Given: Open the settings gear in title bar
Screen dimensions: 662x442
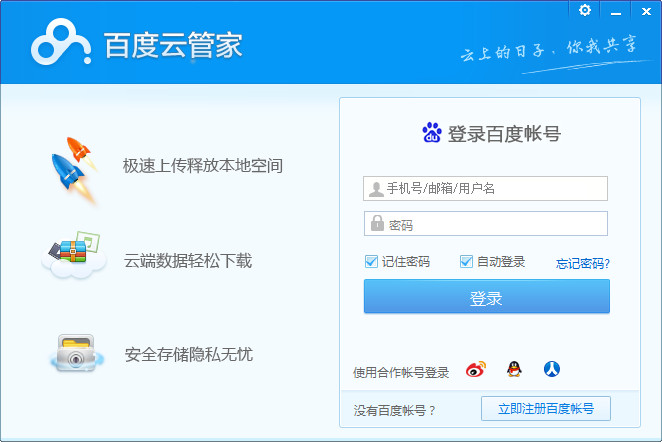Looking at the screenshot, I should coord(585,11).
